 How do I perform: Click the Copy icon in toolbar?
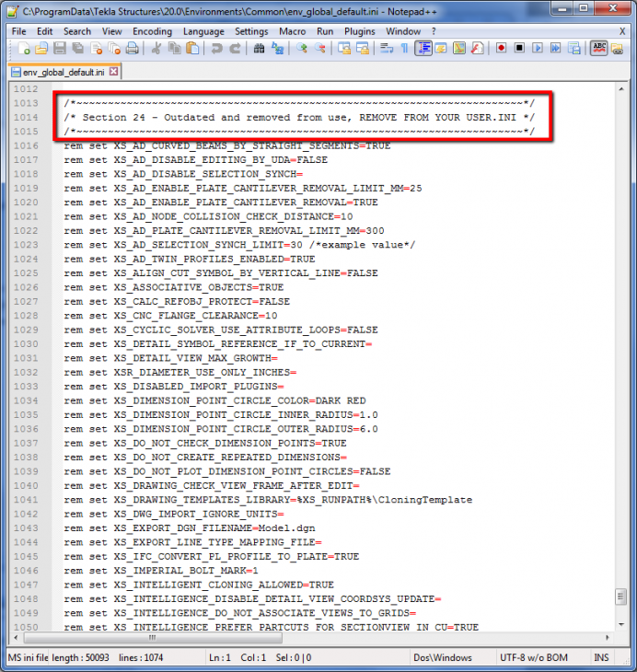tap(175, 49)
